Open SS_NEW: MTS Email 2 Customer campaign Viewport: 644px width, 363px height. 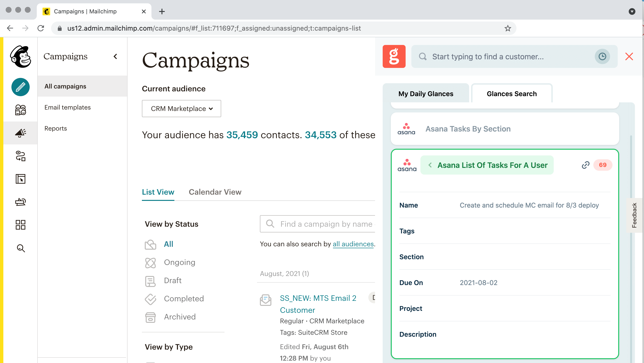318,304
